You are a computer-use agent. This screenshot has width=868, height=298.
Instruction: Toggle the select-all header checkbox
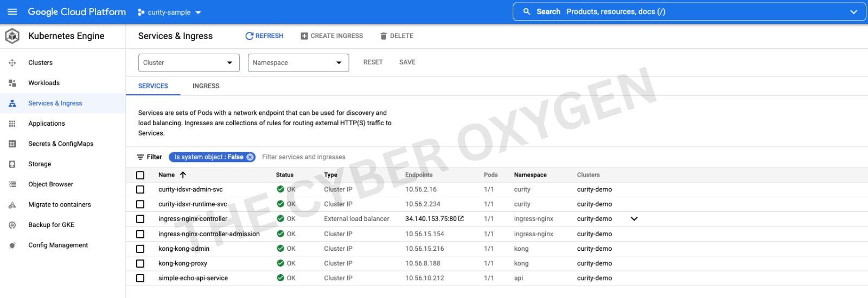tap(141, 175)
